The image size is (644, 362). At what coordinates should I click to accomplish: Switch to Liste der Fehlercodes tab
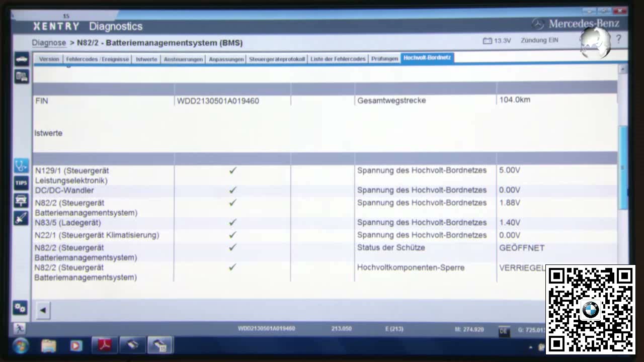click(338, 59)
